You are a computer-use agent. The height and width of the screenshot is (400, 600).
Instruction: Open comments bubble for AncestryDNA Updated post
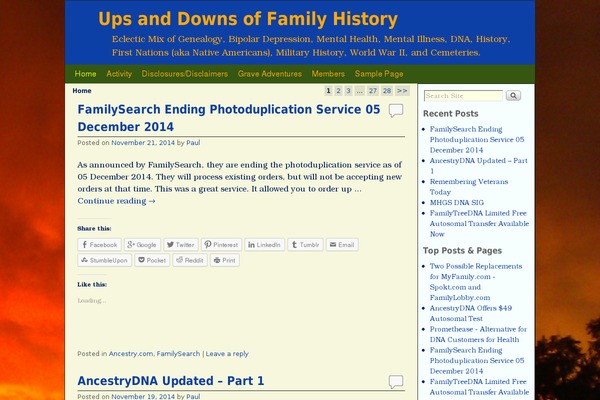click(x=396, y=382)
